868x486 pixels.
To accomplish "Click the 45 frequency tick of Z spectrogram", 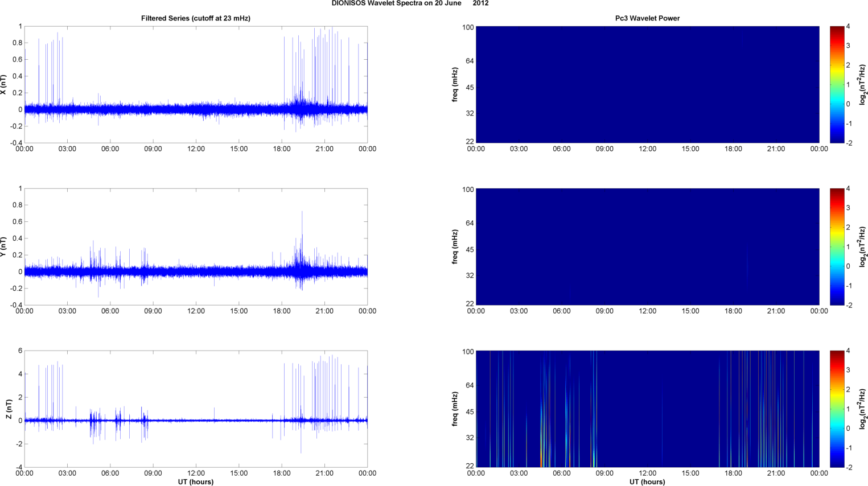I will (x=470, y=412).
